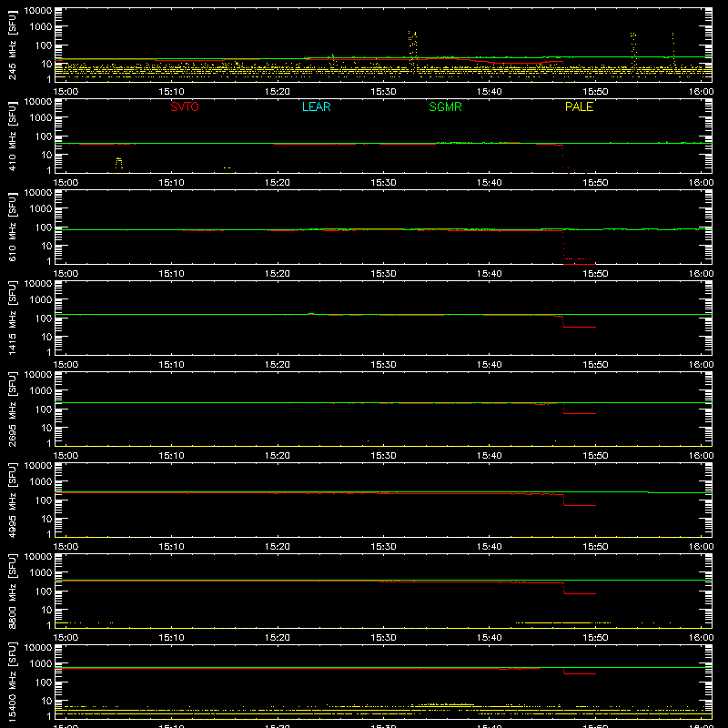Click 15:20 tick below the 1415 MHz panel
This screenshot has height=728, width=728.
(278, 365)
